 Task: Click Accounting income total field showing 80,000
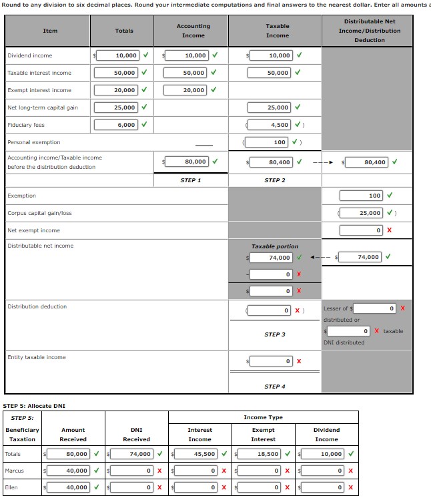coord(187,162)
